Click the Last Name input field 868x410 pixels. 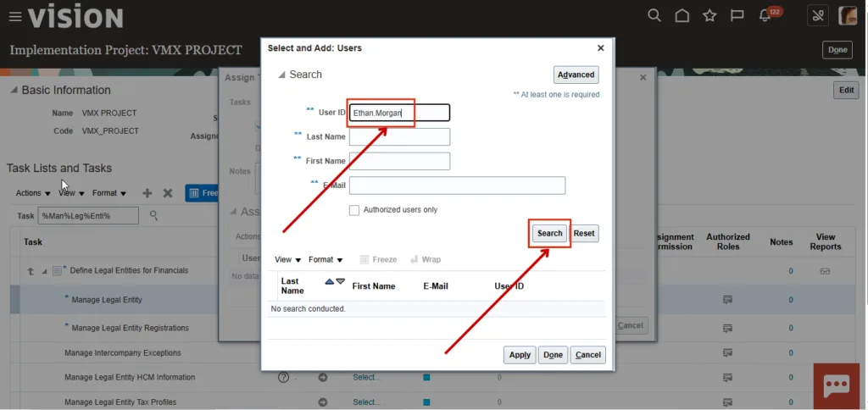pos(399,137)
